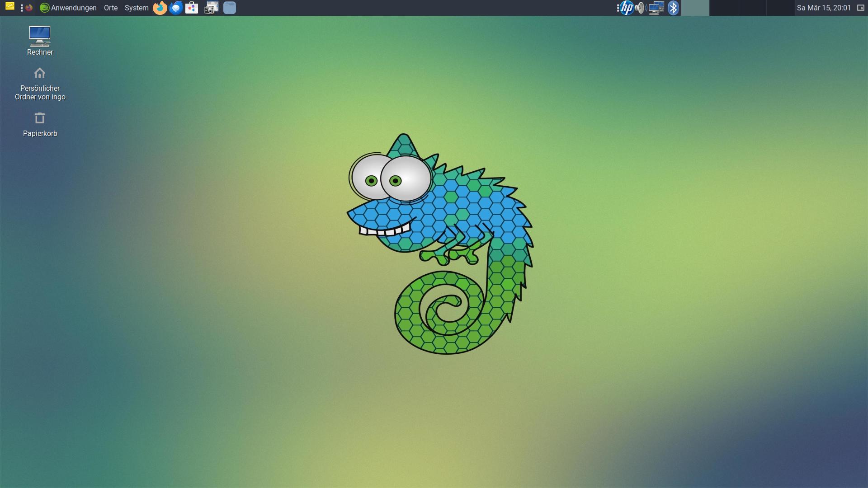Screen dimensions: 868x488
Task: Open the blue folder launcher in panel
Action: [230, 8]
